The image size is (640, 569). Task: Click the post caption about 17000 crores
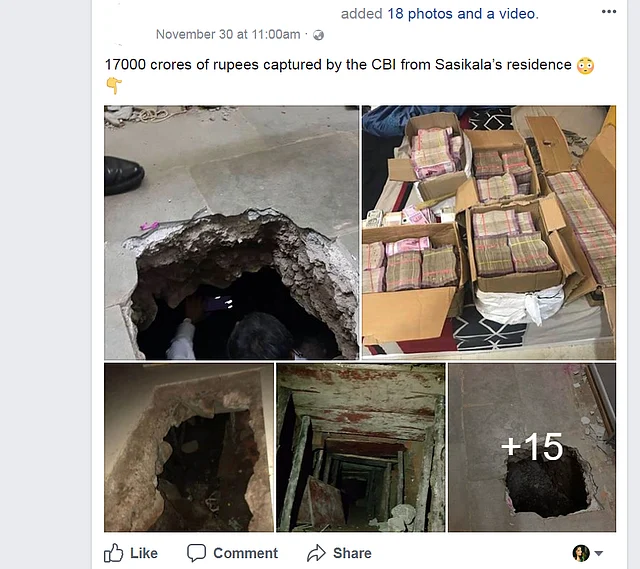click(x=338, y=65)
